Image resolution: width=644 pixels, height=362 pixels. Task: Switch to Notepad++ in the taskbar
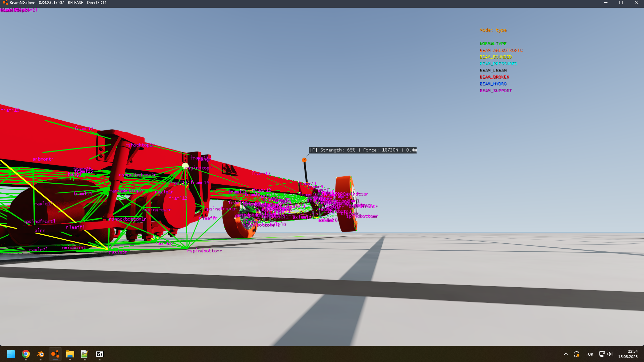(x=85, y=354)
